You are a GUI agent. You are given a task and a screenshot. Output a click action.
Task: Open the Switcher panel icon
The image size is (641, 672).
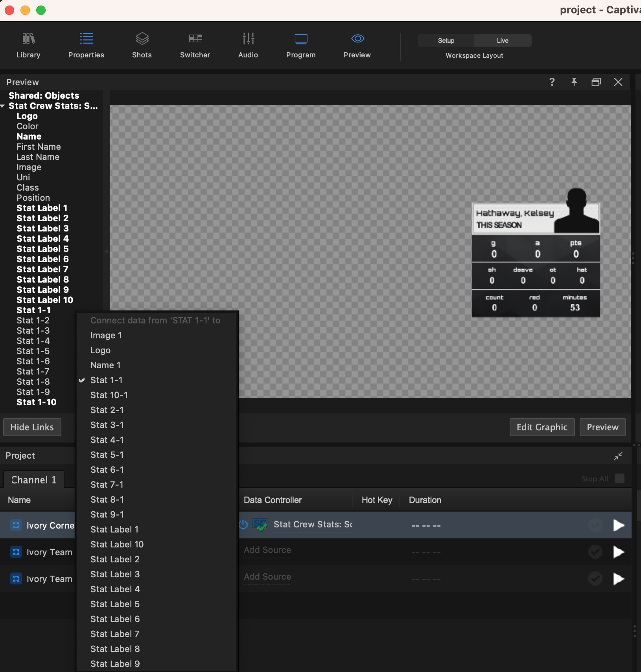(195, 39)
